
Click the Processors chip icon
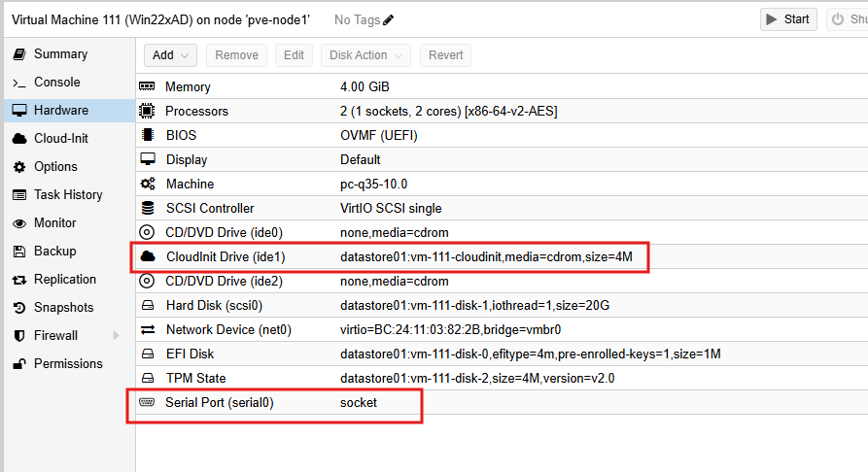coord(148,112)
